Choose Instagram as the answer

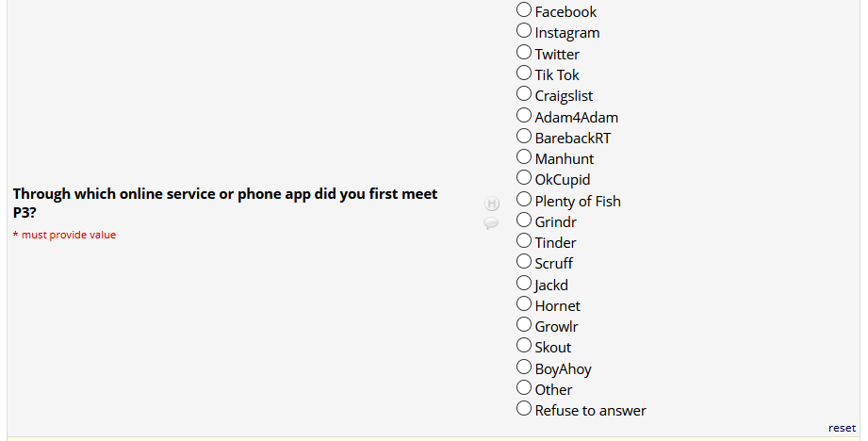click(x=524, y=31)
